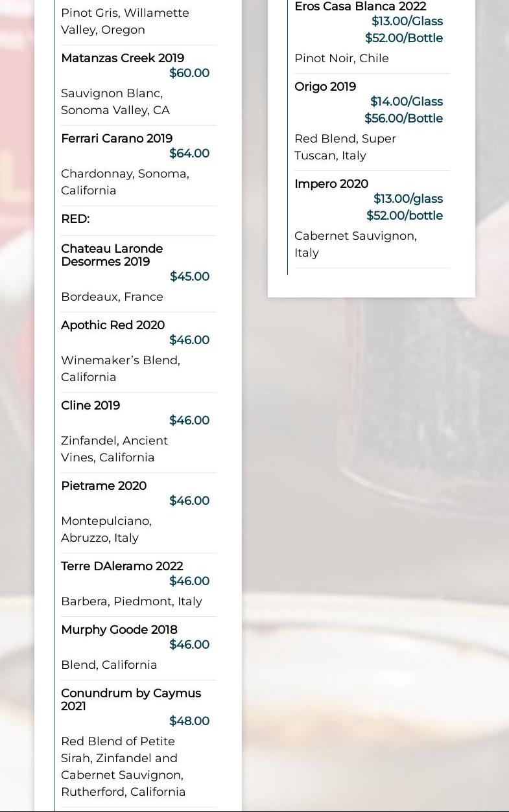Image resolution: width=509 pixels, height=812 pixels.
Task: Click the Apothic Red 2020 title
Action: click(x=113, y=325)
